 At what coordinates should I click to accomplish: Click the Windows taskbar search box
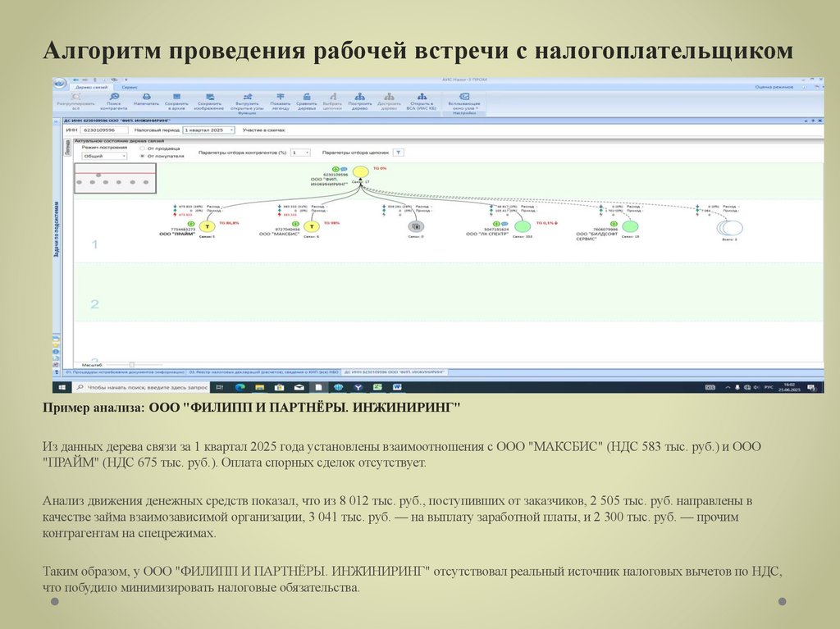pos(141,387)
